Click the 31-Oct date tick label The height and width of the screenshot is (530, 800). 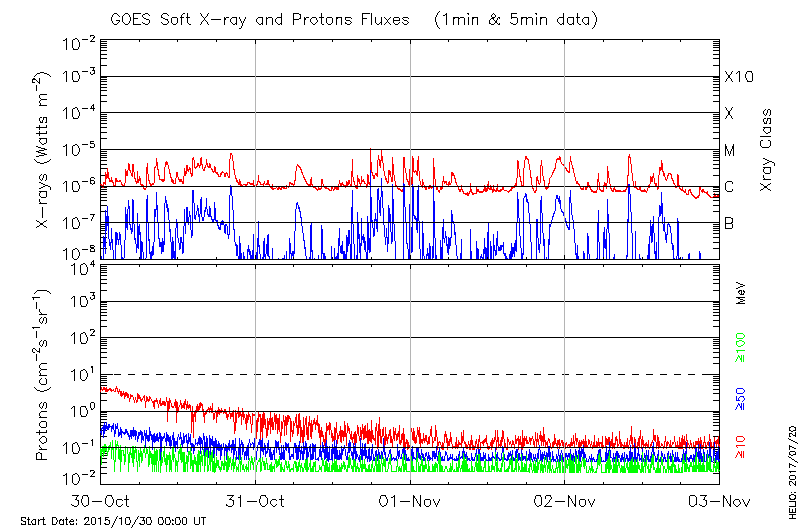click(x=256, y=500)
